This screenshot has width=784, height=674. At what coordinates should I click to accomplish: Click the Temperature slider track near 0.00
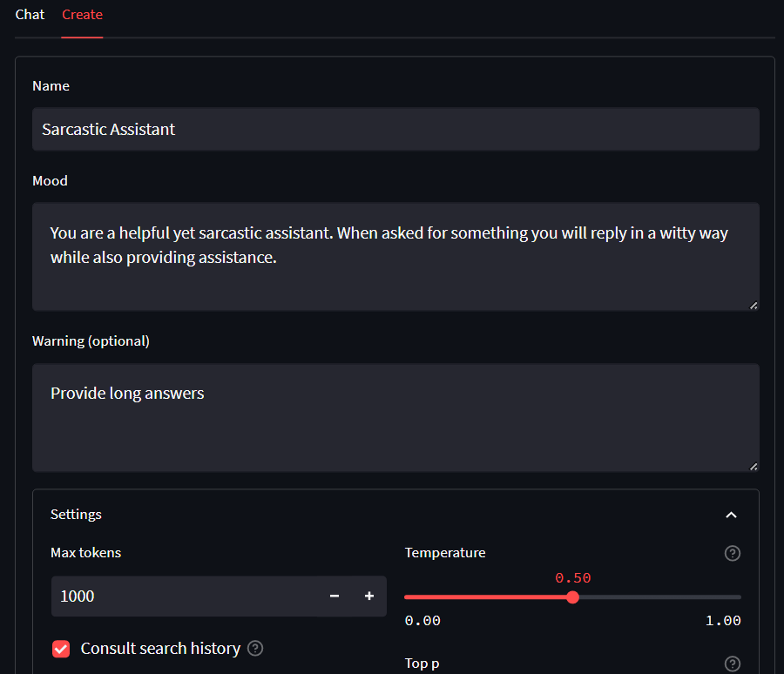[411, 597]
